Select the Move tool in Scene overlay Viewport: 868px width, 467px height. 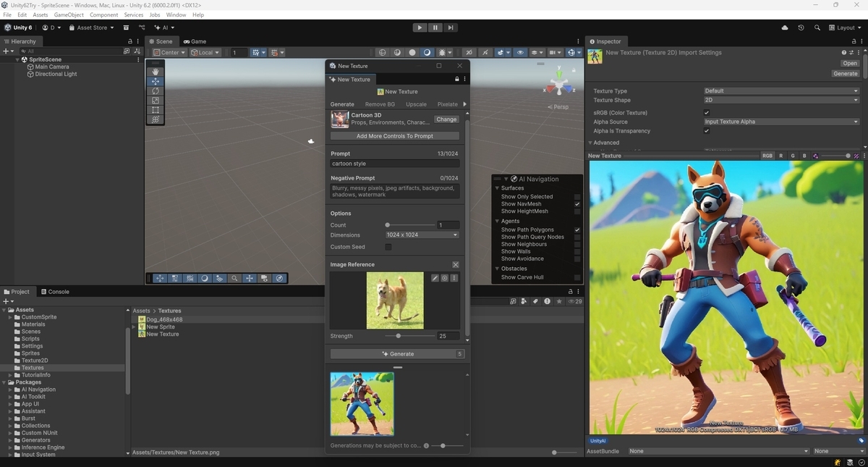point(156,82)
